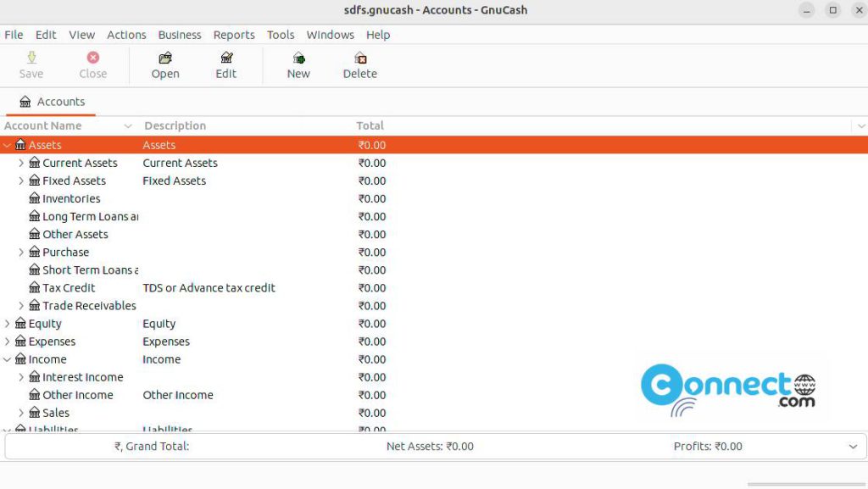The height and width of the screenshot is (489, 868).
Task: Click the Close file toolbar icon
Action: 92,64
